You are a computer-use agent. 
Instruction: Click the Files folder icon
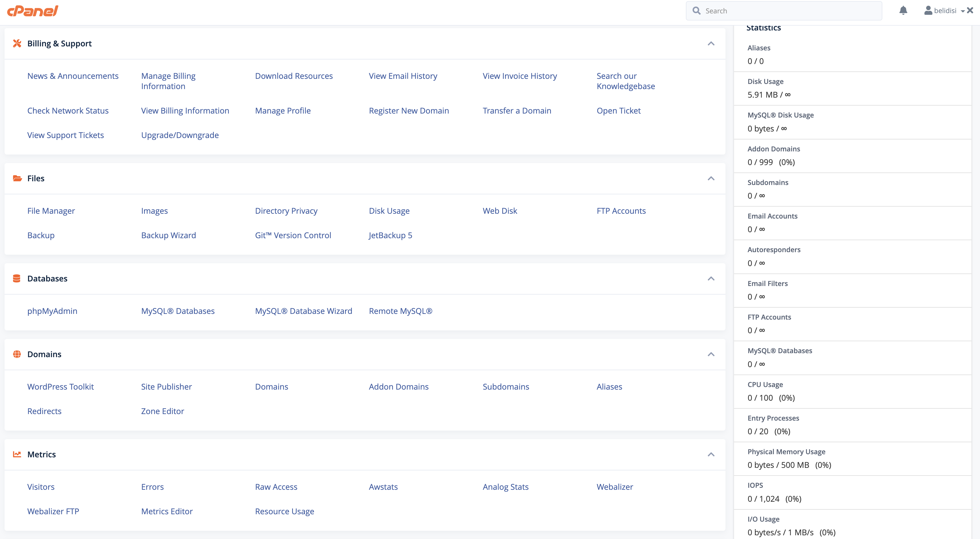tap(17, 178)
